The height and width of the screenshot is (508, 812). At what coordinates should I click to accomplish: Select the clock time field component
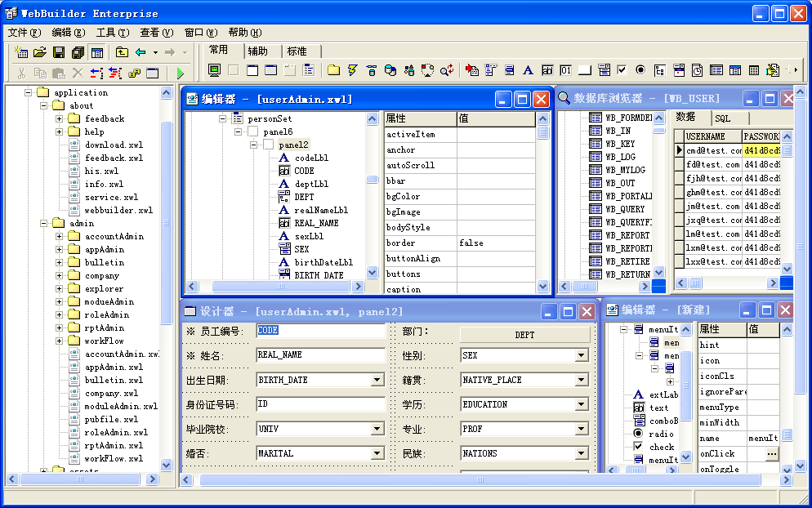point(698,70)
